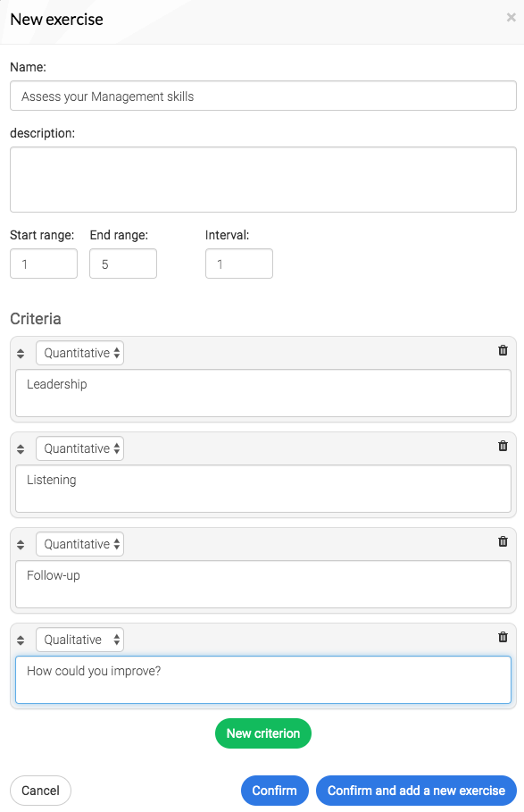Select the End range input field
The image size is (524, 812).
coord(123,264)
